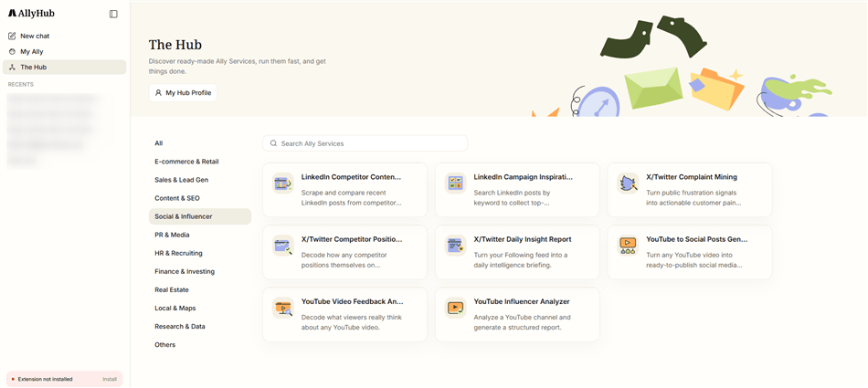Screen dimensions: 868x388
Task: Focus the Search Ally Services field
Action: click(365, 143)
